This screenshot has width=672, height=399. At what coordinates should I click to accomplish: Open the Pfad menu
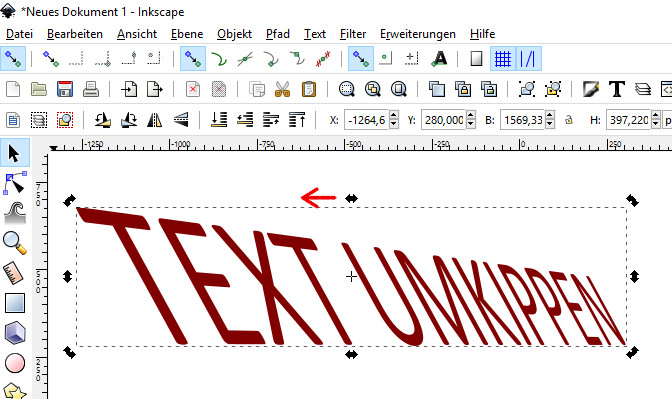(278, 34)
